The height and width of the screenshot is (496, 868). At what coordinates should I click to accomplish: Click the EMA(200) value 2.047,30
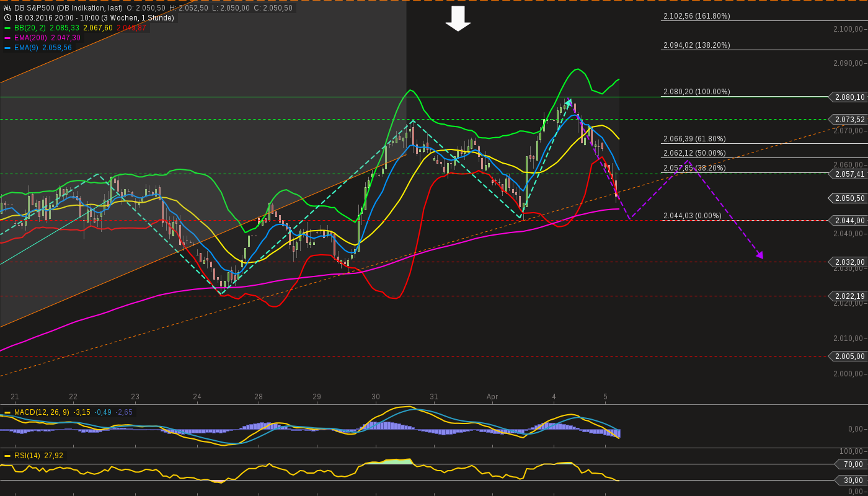[66, 38]
